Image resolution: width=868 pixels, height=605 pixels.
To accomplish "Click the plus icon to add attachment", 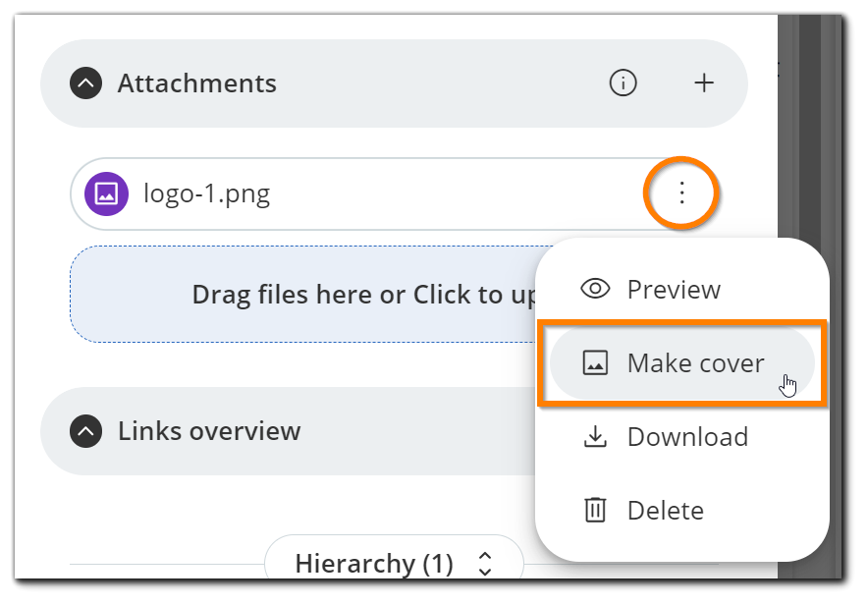I will pos(704,83).
